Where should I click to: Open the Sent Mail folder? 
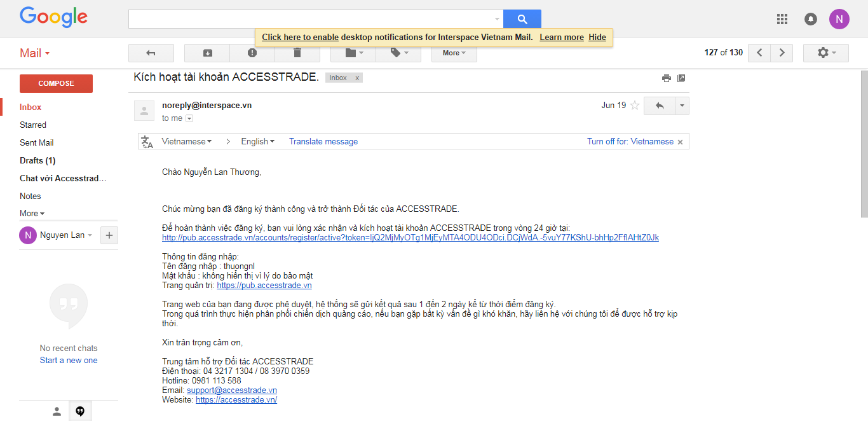(37, 142)
